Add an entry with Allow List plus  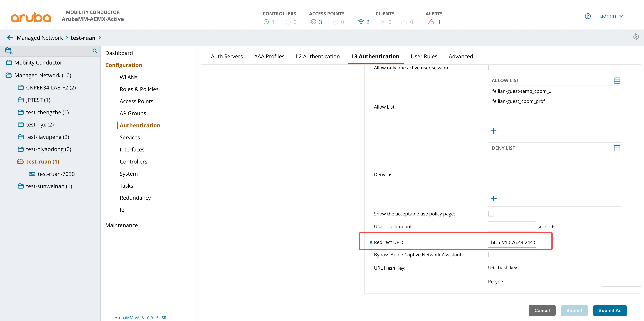click(x=494, y=131)
